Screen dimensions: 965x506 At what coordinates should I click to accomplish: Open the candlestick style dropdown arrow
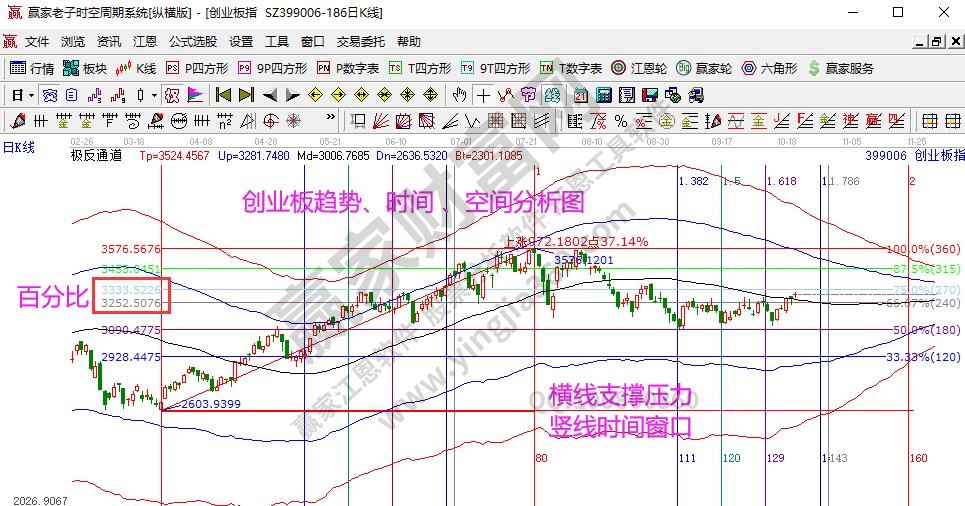point(154,95)
